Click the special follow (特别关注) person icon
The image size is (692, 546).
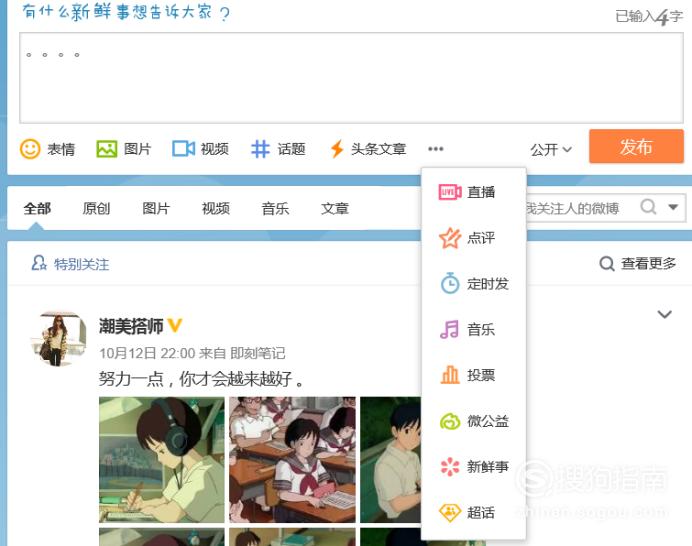point(39,263)
